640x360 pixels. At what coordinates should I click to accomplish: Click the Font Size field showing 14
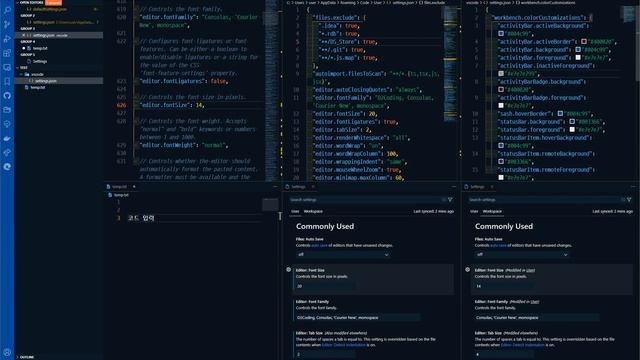(504, 286)
